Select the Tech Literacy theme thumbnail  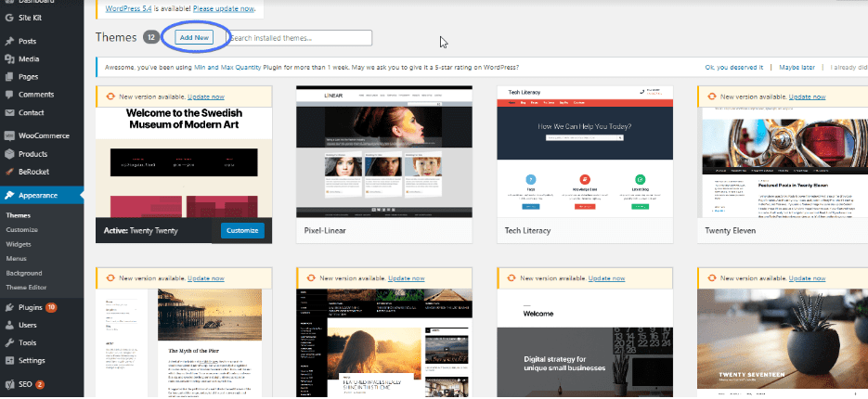pyautogui.click(x=585, y=151)
